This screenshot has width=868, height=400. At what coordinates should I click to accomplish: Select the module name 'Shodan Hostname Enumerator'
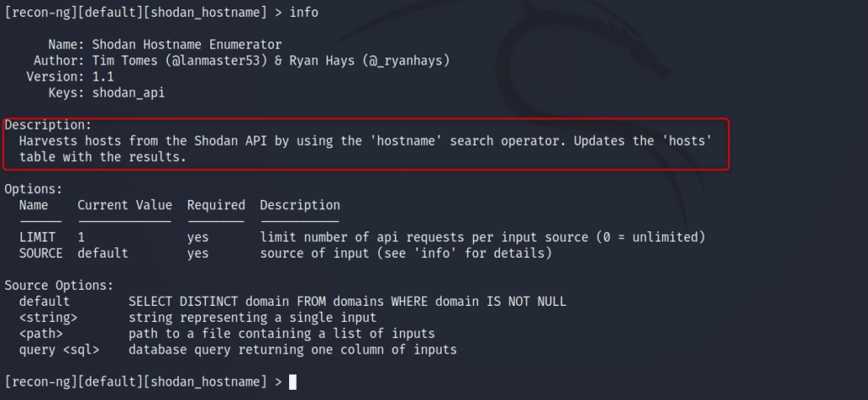[x=187, y=44]
